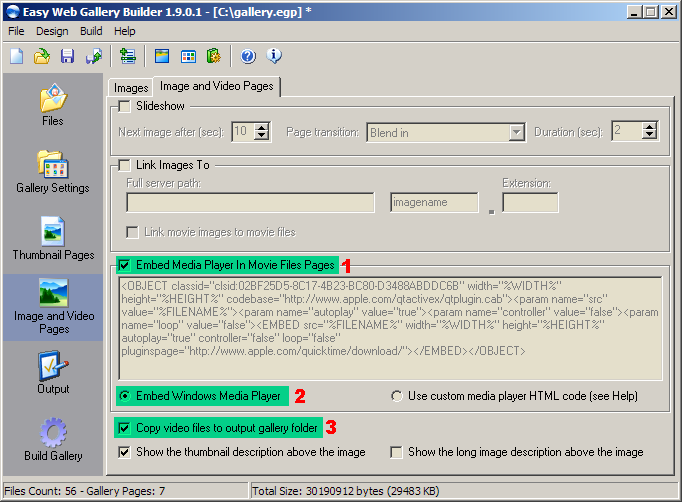The height and width of the screenshot is (502, 682).
Task: Click the single image page toolbar icon
Action: [162, 56]
